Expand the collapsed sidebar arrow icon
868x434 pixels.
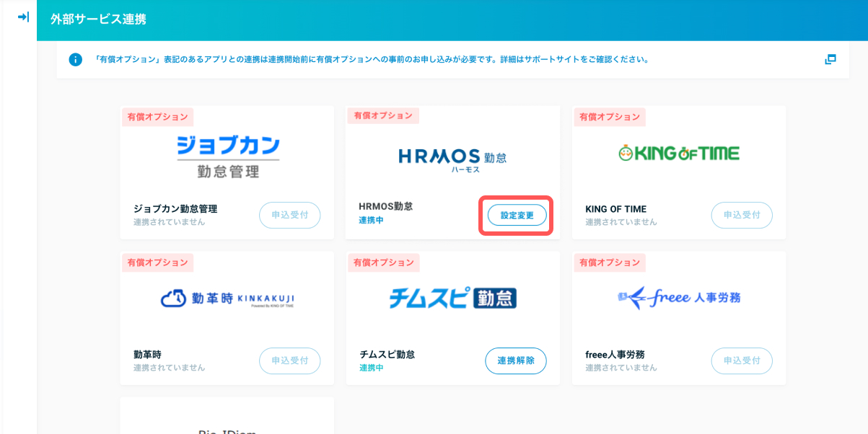23,17
